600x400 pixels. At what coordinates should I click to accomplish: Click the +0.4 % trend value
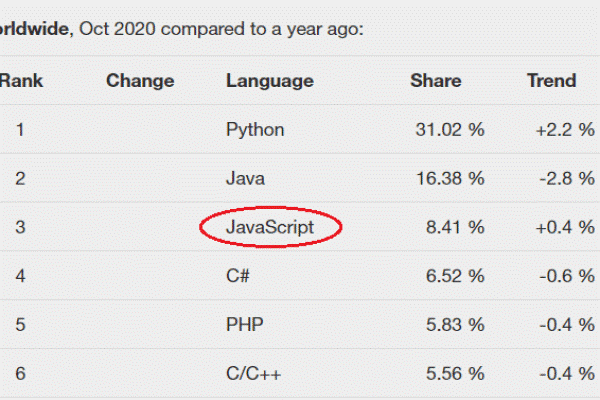(x=565, y=227)
